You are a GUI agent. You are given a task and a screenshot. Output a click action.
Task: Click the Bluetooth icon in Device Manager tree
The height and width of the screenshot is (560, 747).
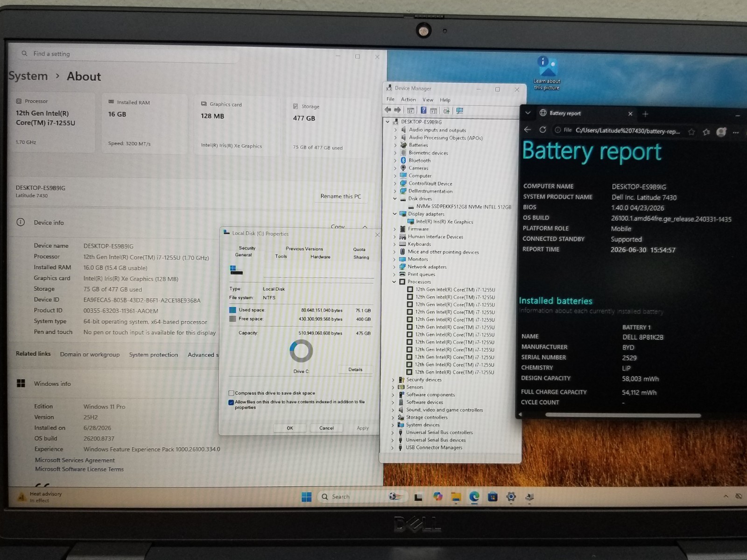pyautogui.click(x=403, y=161)
